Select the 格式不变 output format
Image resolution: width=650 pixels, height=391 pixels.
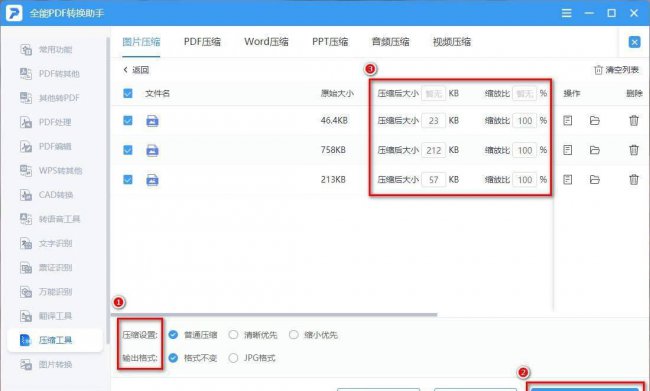pos(173,358)
